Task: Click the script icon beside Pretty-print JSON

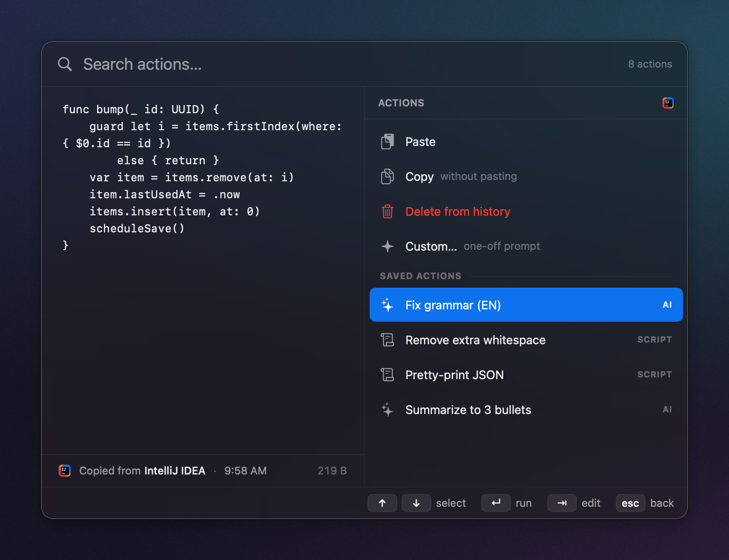Action: click(x=387, y=374)
